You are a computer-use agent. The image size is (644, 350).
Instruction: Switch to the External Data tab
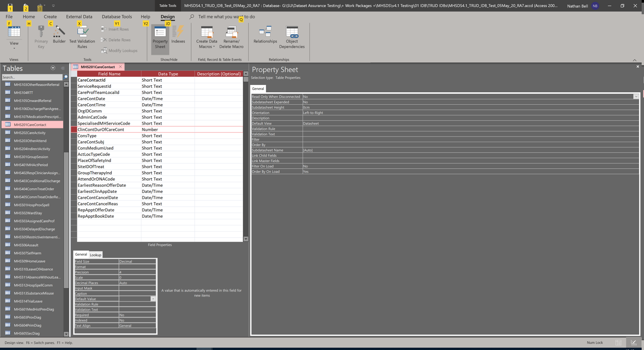point(79,16)
